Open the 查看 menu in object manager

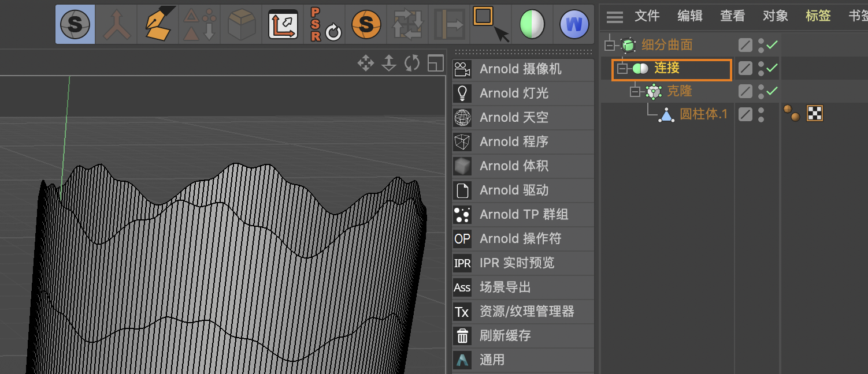point(733,16)
